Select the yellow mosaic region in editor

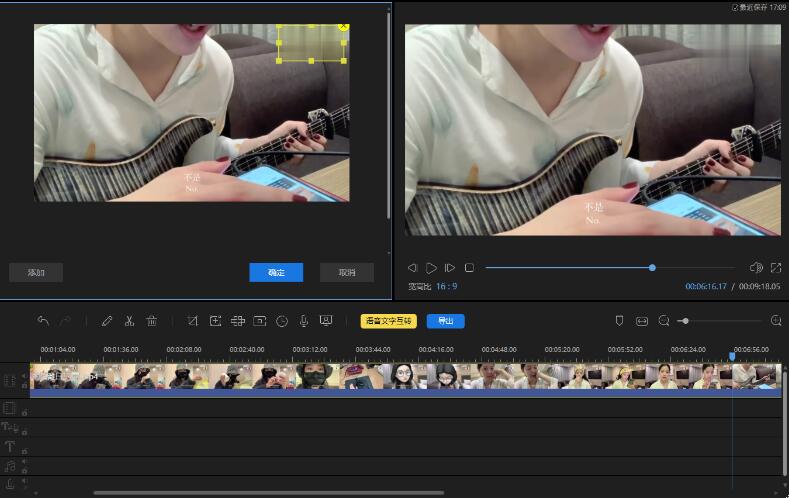tap(311, 43)
